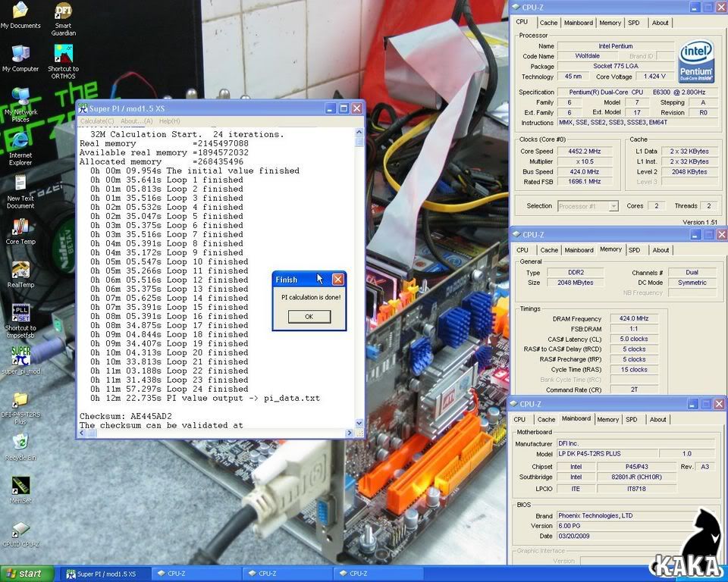Screen dimensions: 728x582
Task: Open the DFI-P45-T2RS Plus folder icon
Action: coord(20,408)
